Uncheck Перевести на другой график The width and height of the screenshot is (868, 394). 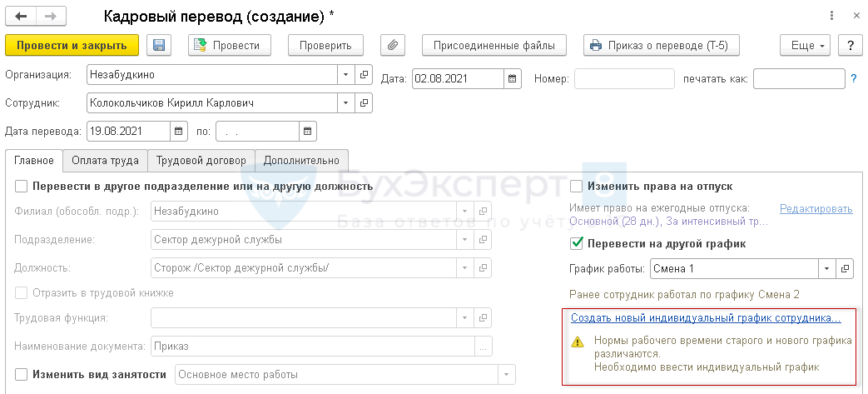578,244
